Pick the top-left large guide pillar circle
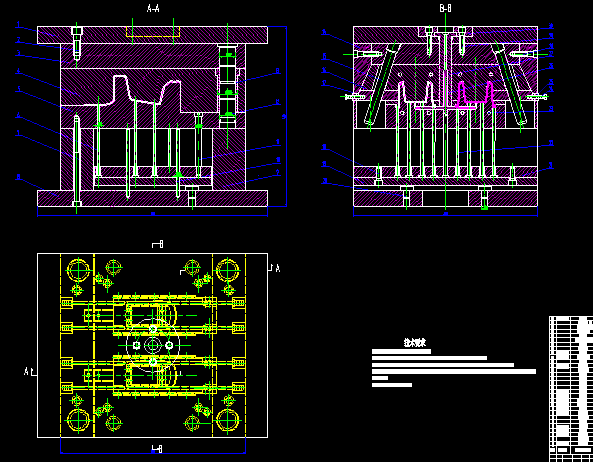The width and height of the screenshot is (594, 463). (78, 270)
